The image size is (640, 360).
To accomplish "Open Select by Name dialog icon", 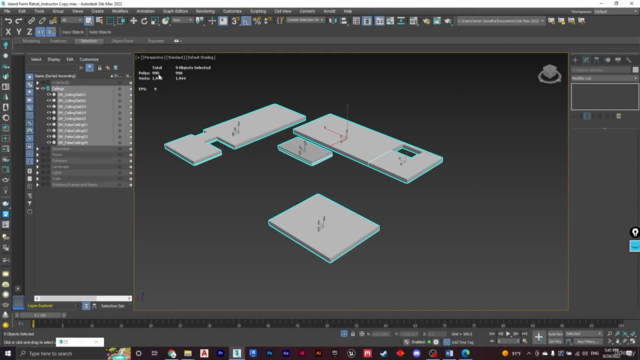I will [100, 21].
